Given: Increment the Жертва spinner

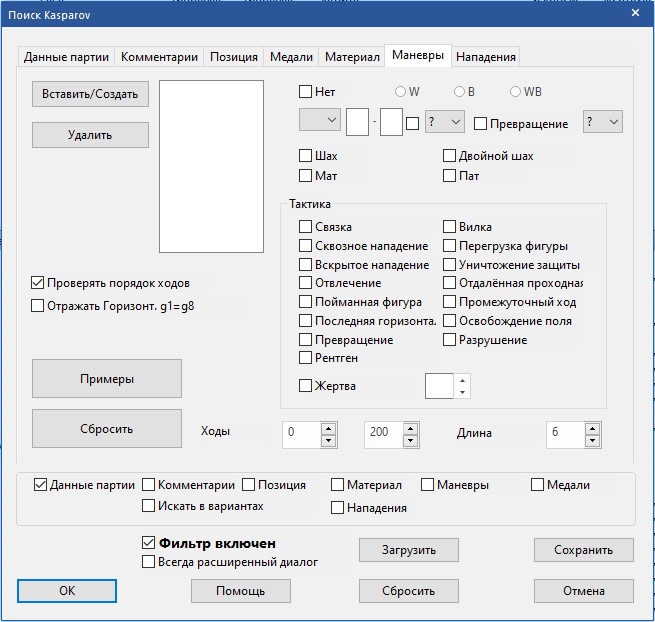Looking at the screenshot, I should click(462, 380).
